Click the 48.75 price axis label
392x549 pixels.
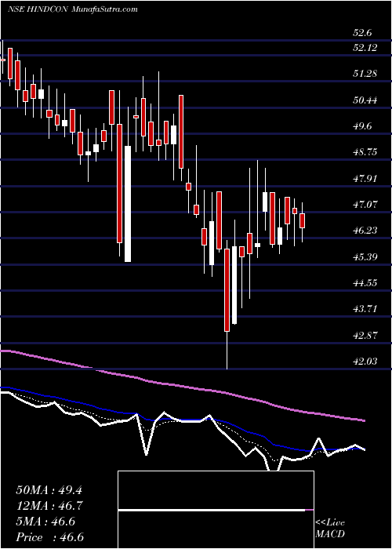pos(365,152)
